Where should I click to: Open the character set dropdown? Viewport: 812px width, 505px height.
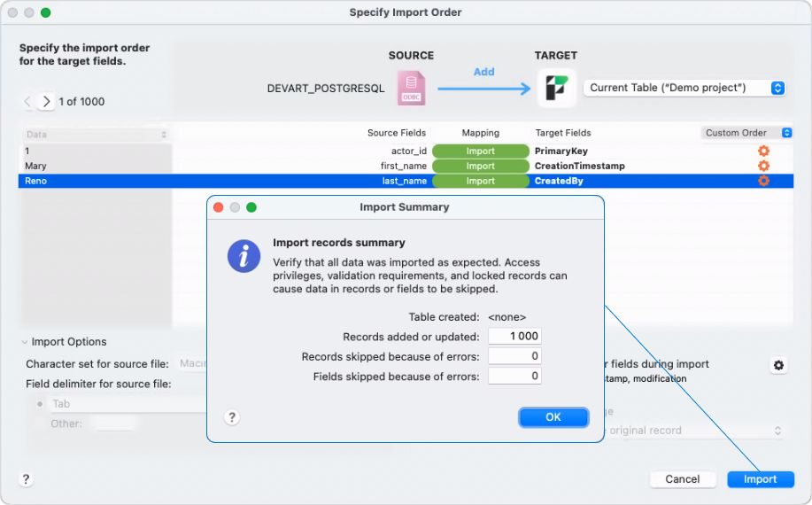[193, 363]
